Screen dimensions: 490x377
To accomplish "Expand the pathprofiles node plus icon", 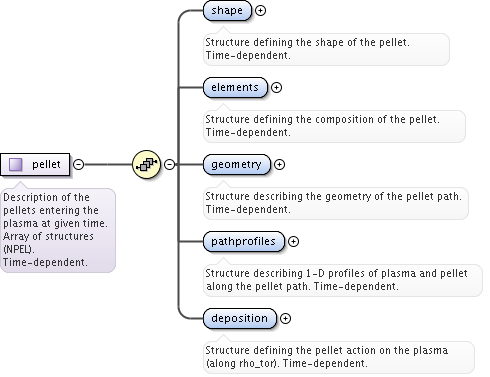I will pos(293,241).
